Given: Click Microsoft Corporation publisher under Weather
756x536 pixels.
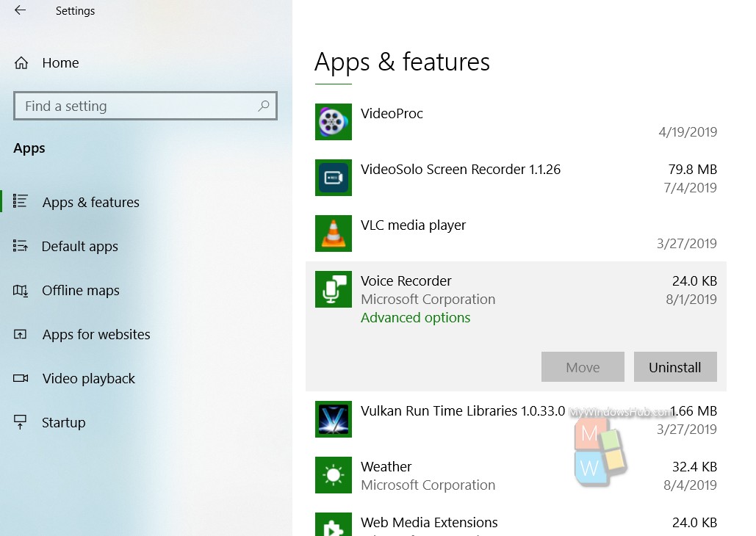Looking at the screenshot, I should [x=428, y=485].
